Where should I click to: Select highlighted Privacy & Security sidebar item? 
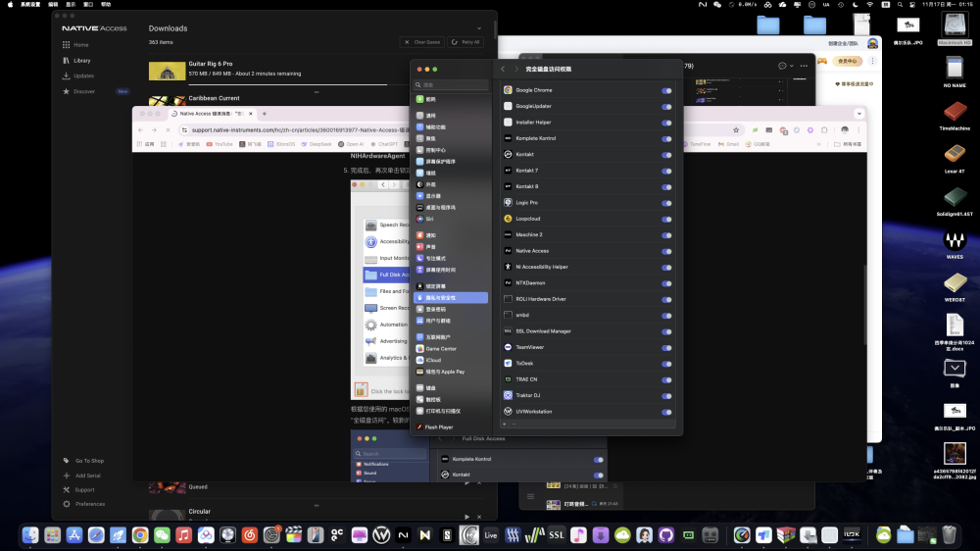click(x=451, y=298)
